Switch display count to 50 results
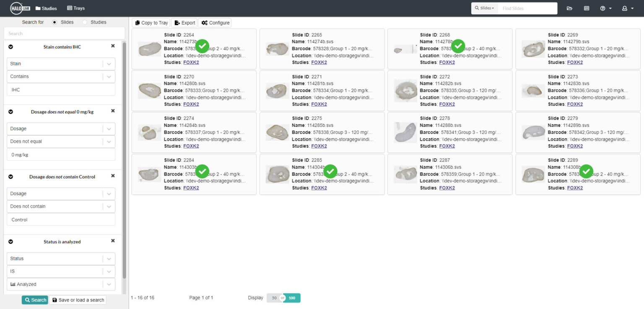The image size is (644, 309). click(275, 298)
